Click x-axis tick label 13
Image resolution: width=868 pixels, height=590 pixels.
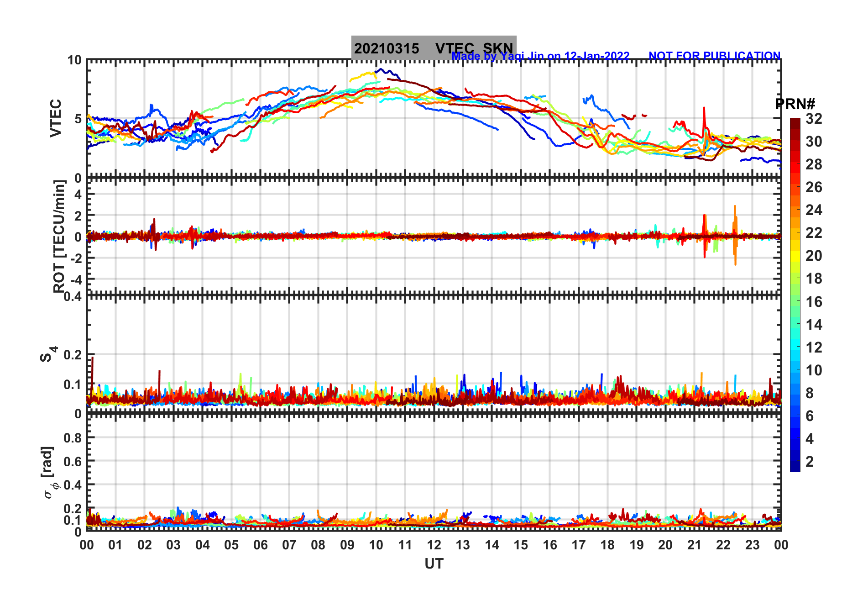tap(463, 545)
